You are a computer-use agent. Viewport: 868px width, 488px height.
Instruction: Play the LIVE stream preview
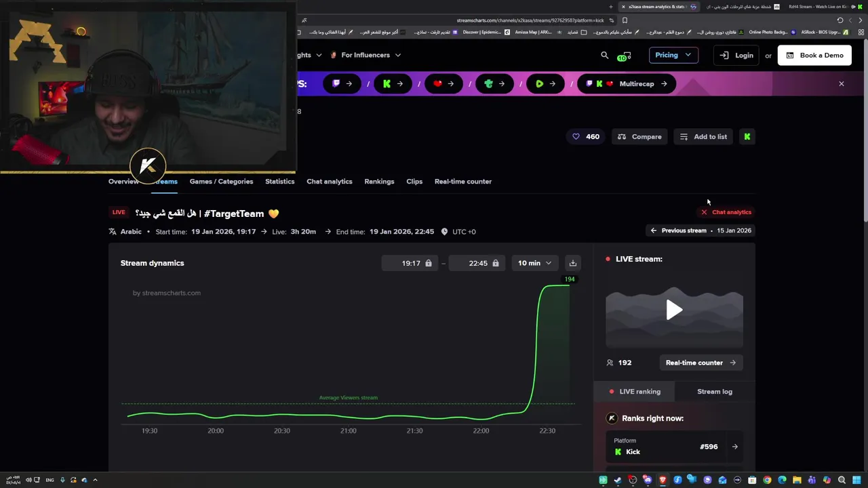coord(674,310)
